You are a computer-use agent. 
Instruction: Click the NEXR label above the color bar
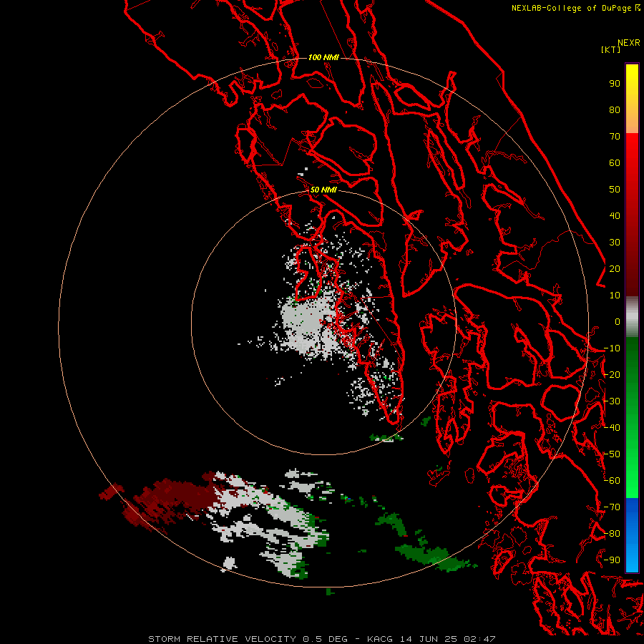click(x=629, y=43)
